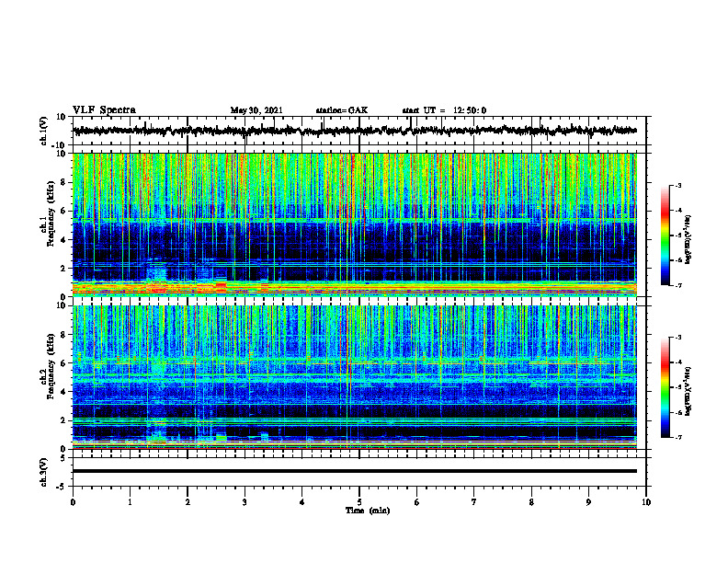This screenshot has width=728, height=563.
Task: Click the ch.1 color bar log(PSD) label
Action: pyautogui.click(x=688, y=240)
